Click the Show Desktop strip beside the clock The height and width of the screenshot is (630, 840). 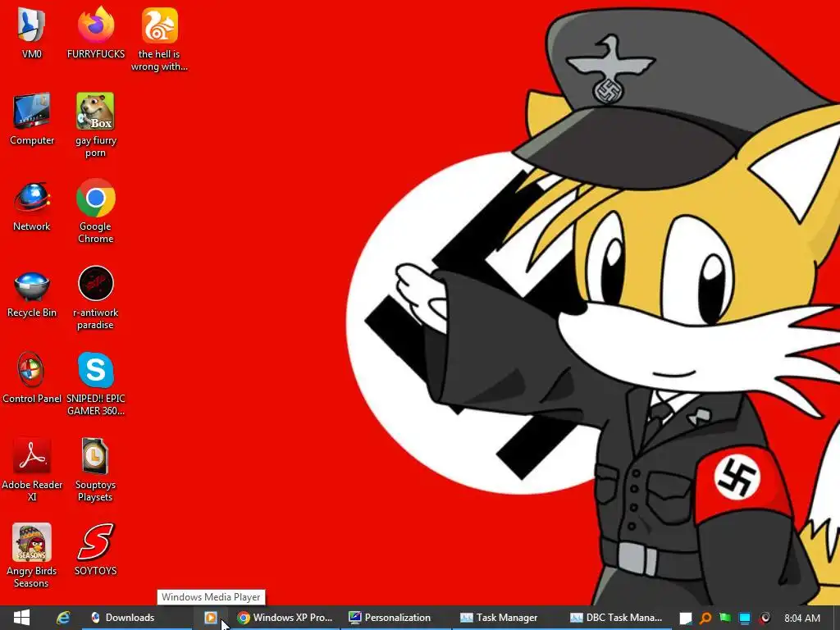(x=836, y=618)
